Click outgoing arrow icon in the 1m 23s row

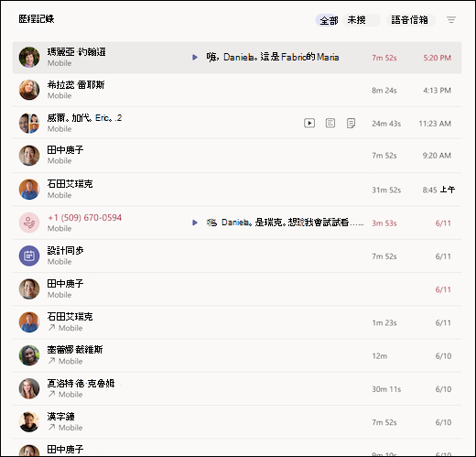tap(51, 328)
